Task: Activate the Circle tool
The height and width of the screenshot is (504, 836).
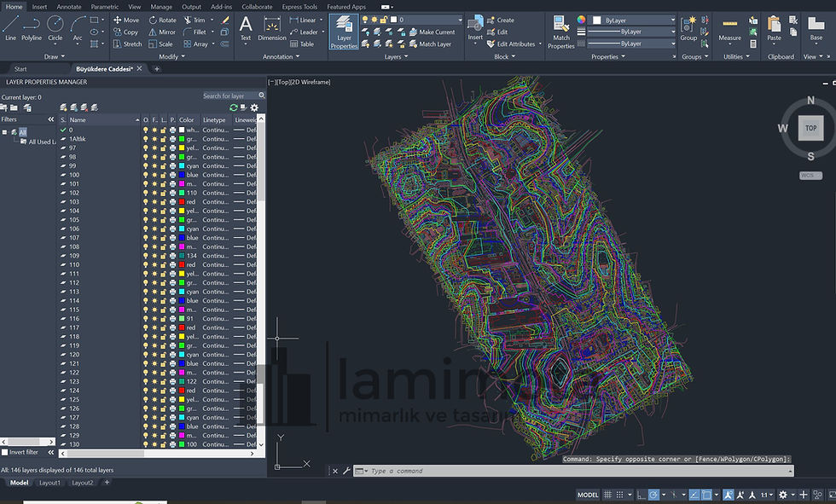Action: pyautogui.click(x=55, y=28)
